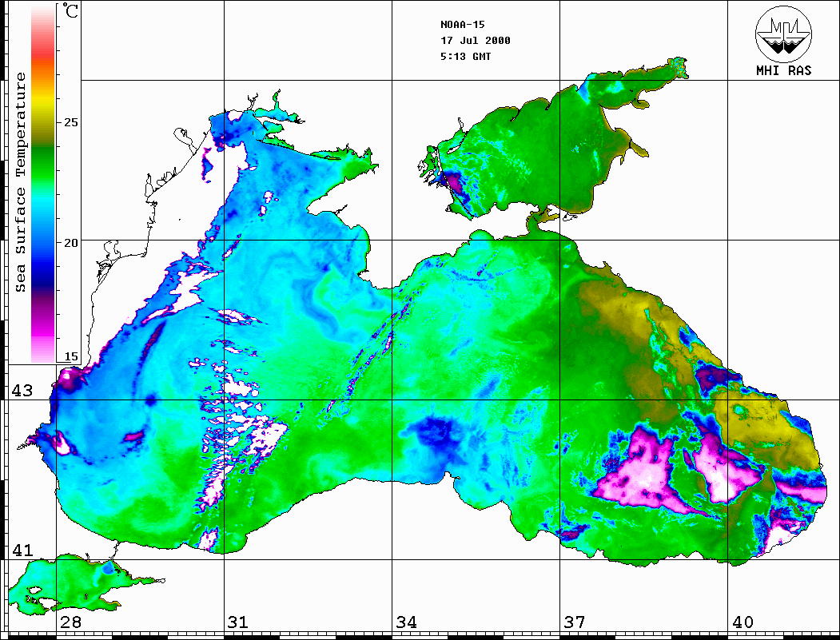The width and height of the screenshot is (840, 640).
Task: Click the latitude label 43
Action: [22, 391]
